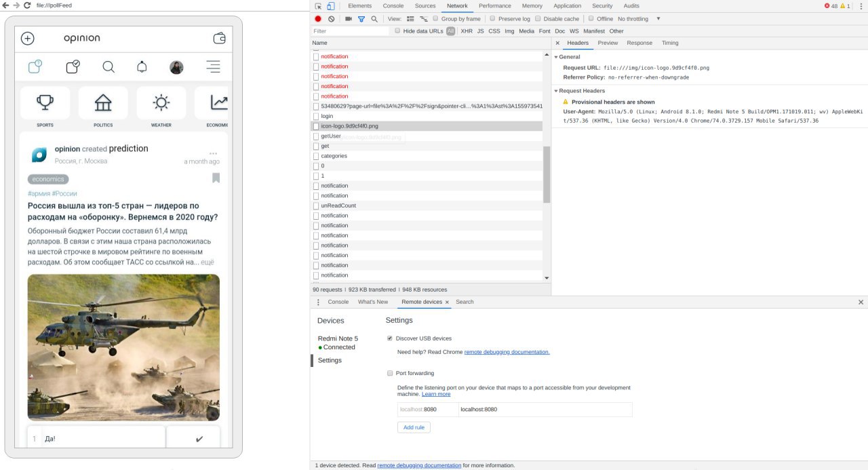Viewport: 868px width, 470px height.
Task: Enable Preserve log checkbox
Action: [x=493, y=19]
